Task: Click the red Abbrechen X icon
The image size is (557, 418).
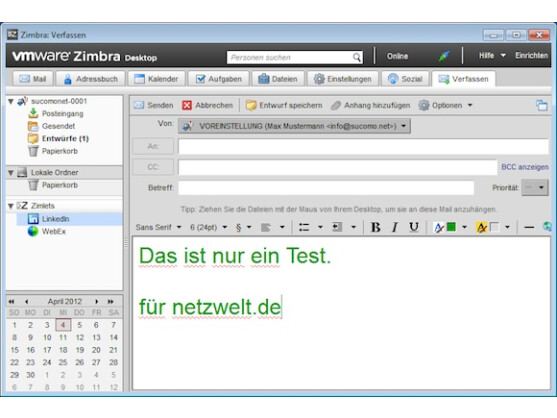Action: tap(187, 105)
